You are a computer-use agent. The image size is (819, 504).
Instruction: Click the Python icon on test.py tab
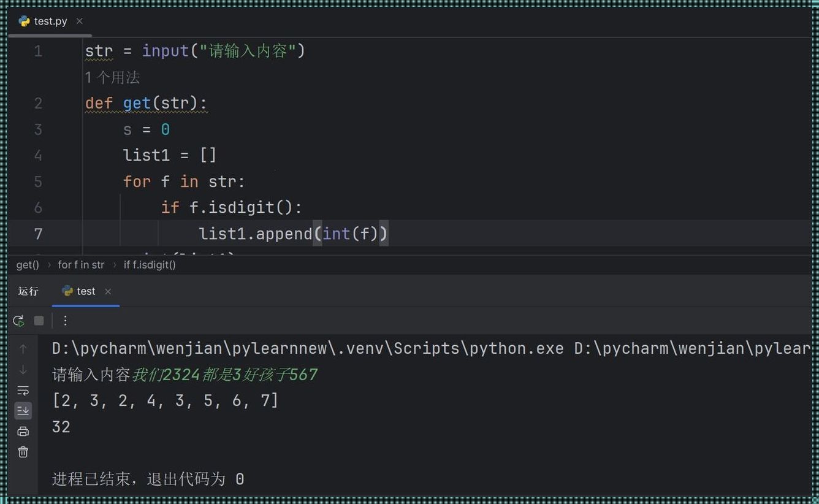[x=25, y=21]
